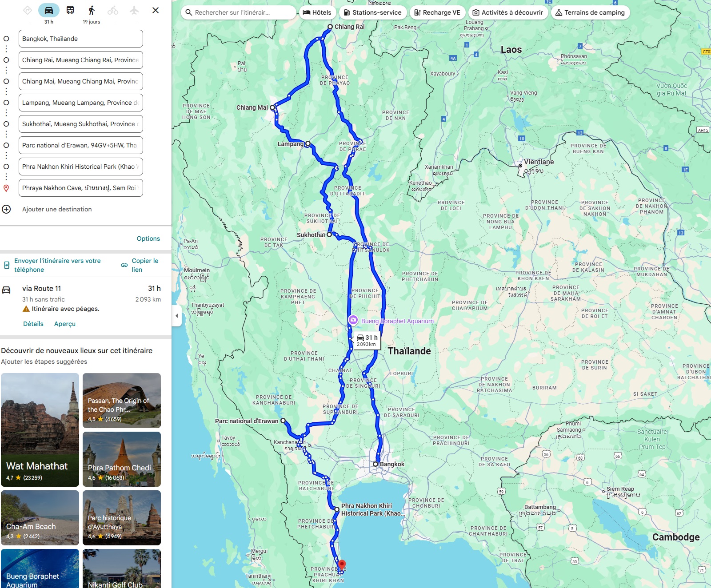Screen dimensions: 711x588
Task: Expand route Détails
Action: [33, 324]
